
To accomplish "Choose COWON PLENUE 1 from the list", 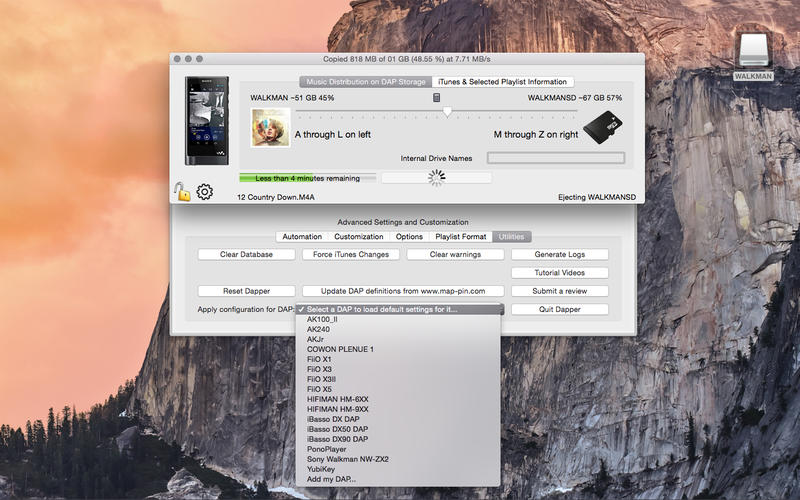I will pos(398,349).
